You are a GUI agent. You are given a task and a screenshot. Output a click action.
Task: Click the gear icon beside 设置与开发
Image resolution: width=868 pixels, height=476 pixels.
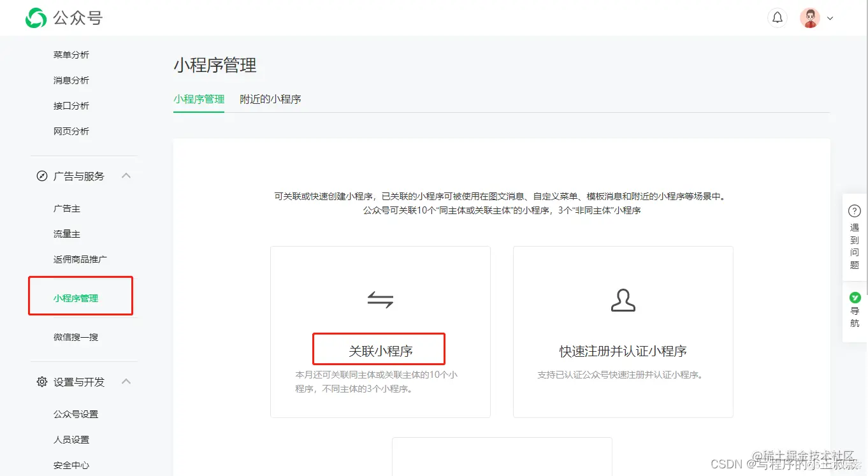[x=42, y=382]
